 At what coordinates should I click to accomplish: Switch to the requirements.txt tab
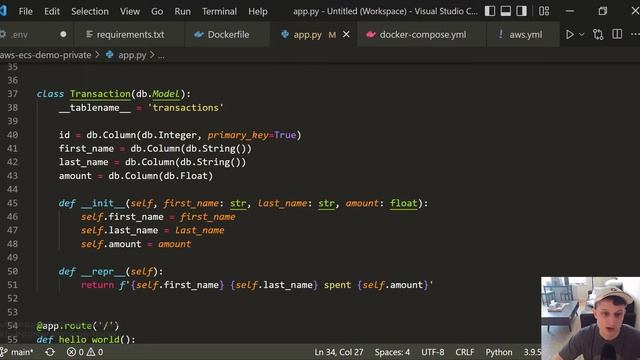(129, 35)
